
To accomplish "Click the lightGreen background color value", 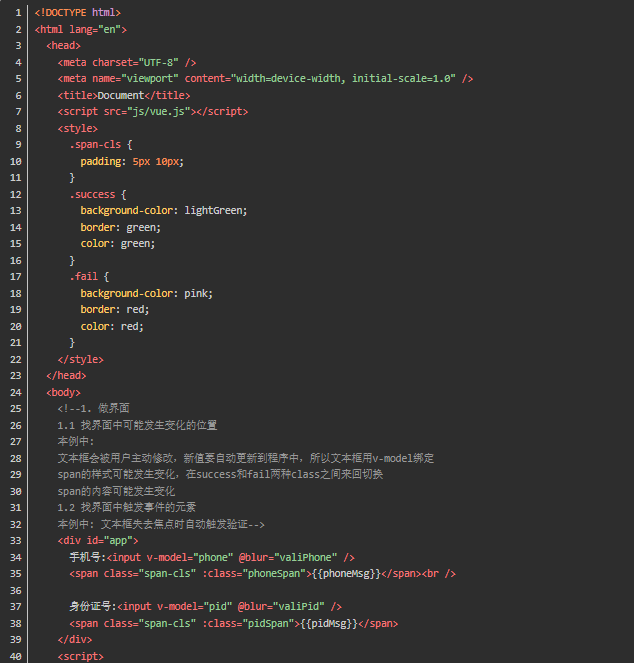I will coord(215,210).
